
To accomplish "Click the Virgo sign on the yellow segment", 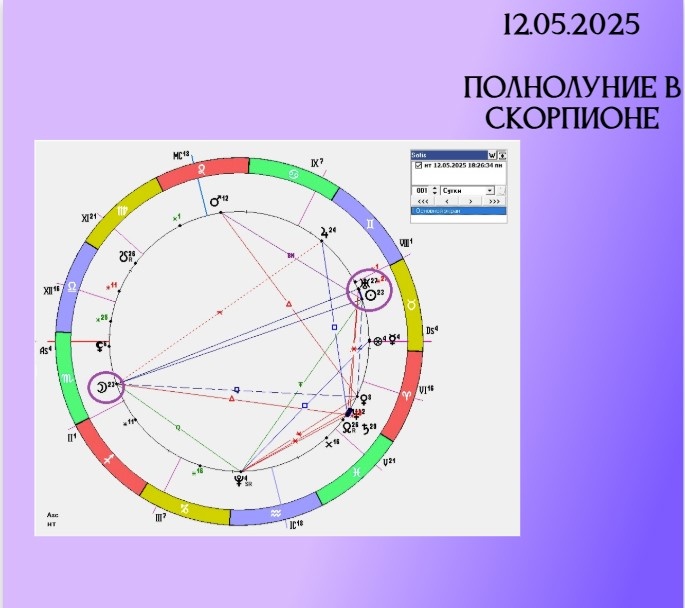I will point(121,211).
